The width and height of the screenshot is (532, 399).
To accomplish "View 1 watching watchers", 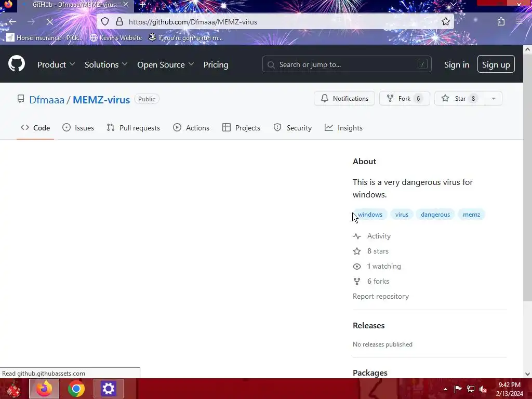I will (377, 267).
